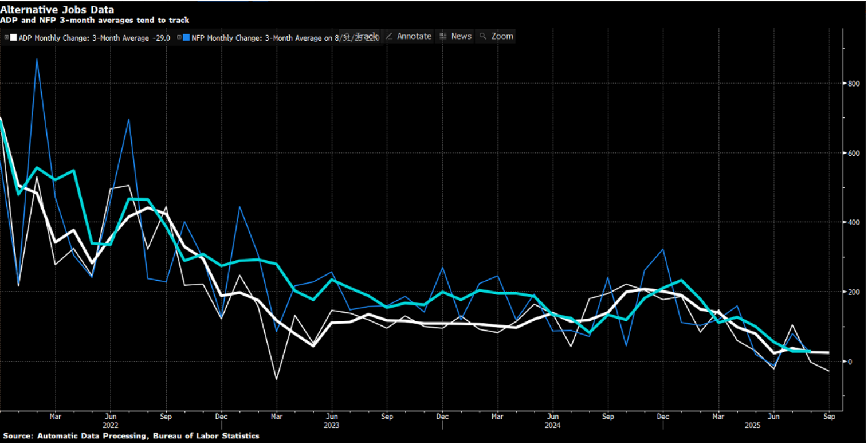Screen dimensions: 868x444
Task: Click the Source attribution text at bottom
Action: click(129, 436)
